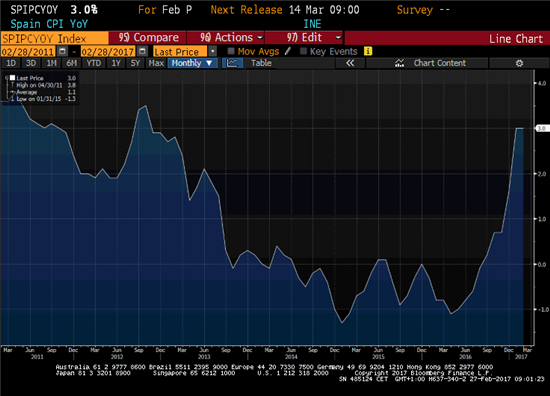
Task: Click the Average legend row
Action: click(43, 92)
